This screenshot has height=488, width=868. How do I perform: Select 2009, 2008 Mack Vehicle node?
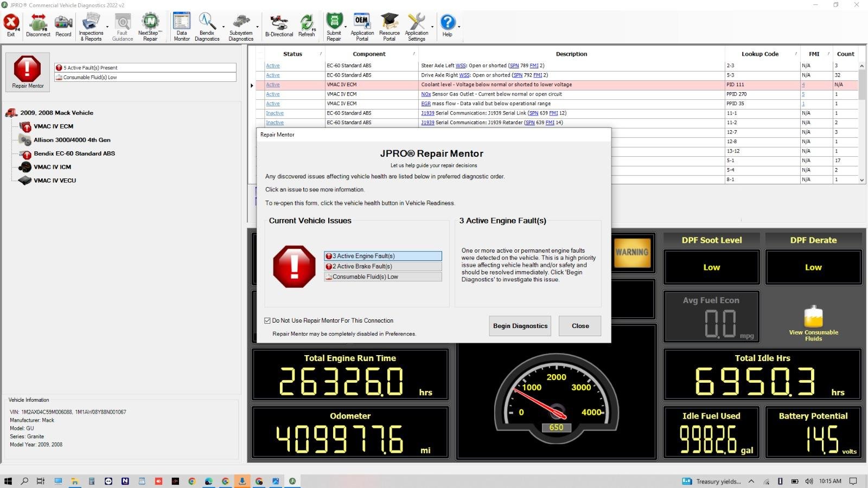tap(56, 113)
